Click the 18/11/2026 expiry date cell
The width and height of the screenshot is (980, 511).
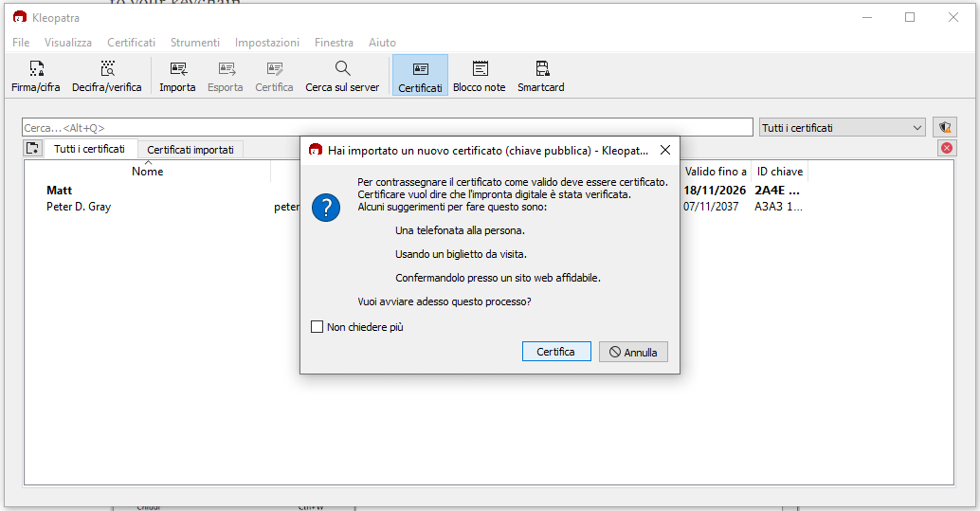coord(715,191)
